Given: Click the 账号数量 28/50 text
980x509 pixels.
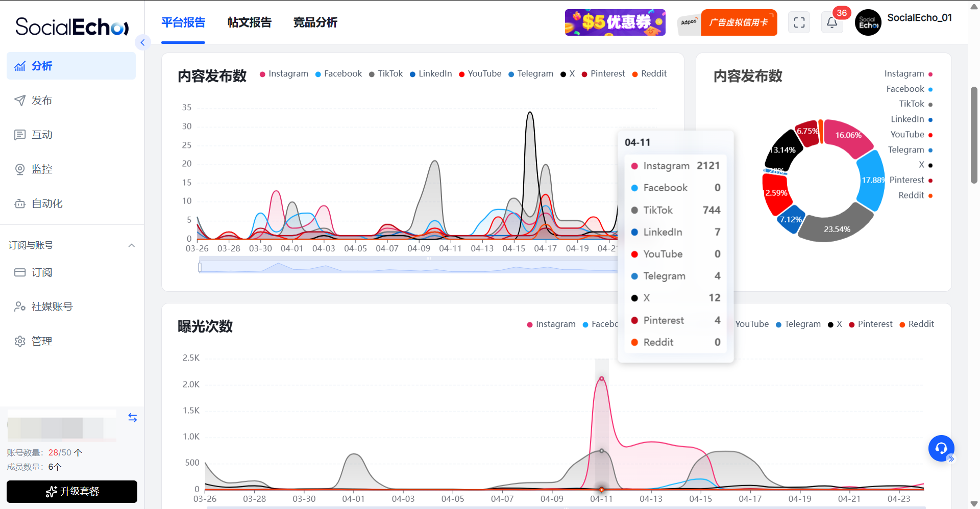Looking at the screenshot, I should 44,453.
